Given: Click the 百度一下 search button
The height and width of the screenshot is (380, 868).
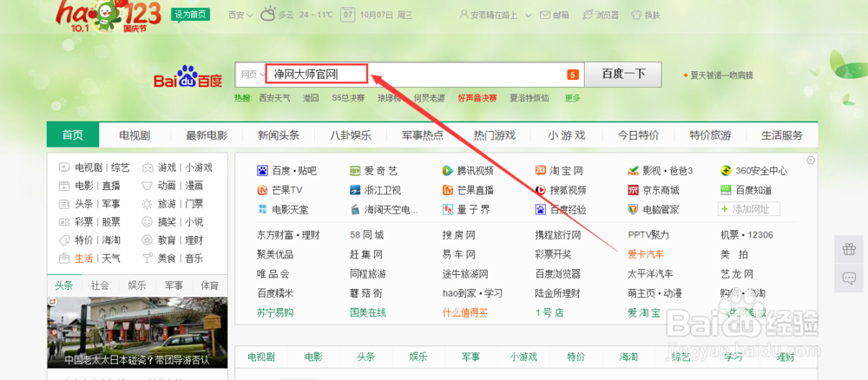Looking at the screenshot, I should 623,74.
